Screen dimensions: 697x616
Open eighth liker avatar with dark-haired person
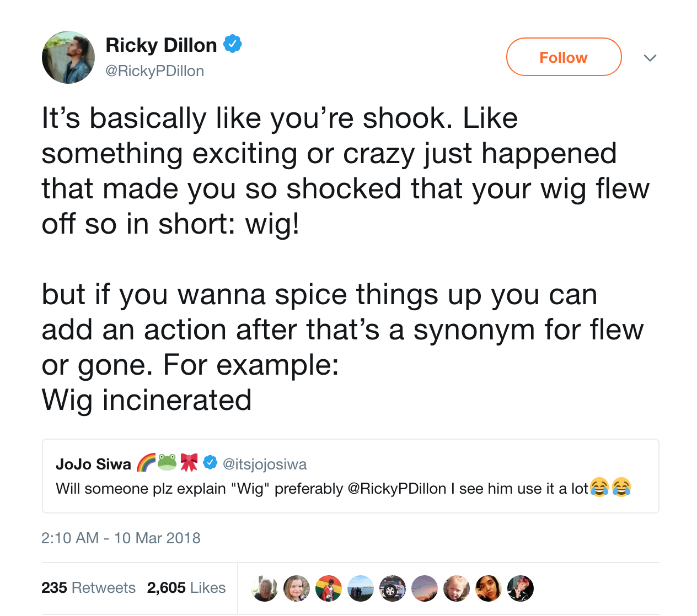489,588
